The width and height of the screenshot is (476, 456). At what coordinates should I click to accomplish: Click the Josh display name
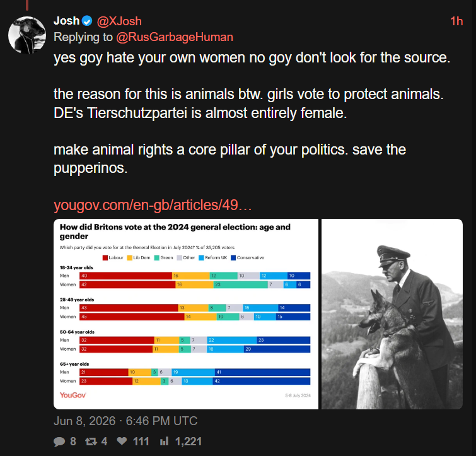pos(66,21)
